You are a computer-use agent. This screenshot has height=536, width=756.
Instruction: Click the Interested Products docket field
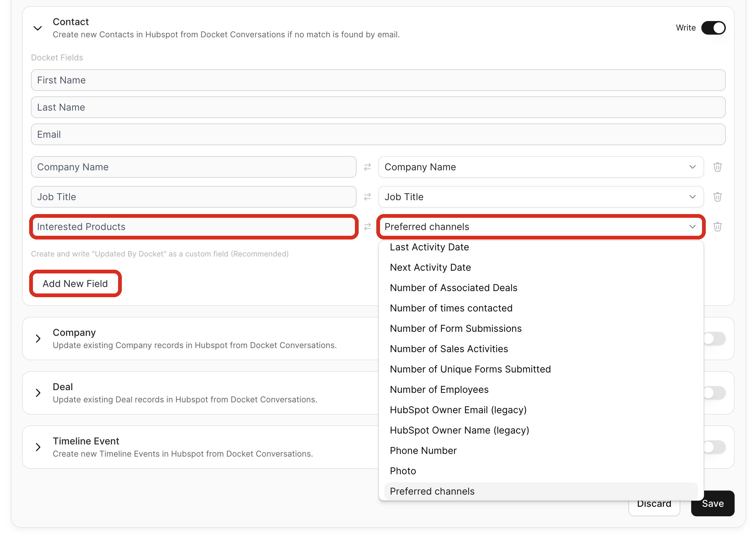coord(193,227)
